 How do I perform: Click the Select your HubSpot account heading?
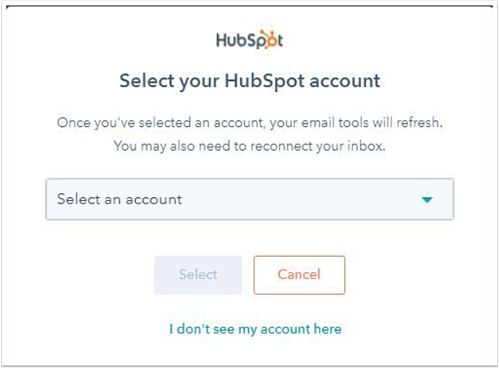(x=250, y=82)
